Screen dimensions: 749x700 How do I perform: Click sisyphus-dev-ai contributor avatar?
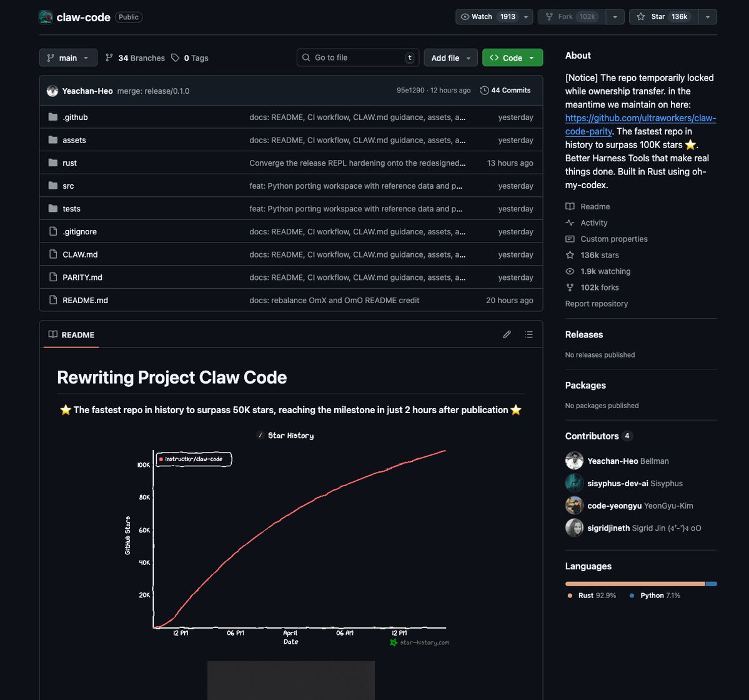[x=574, y=483]
